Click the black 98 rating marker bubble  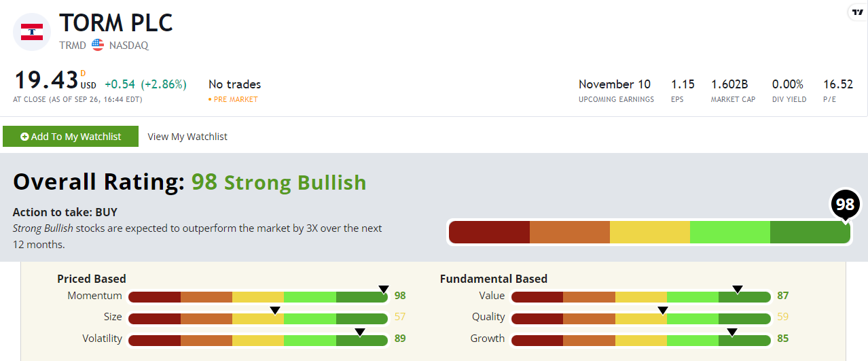[x=845, y=205]
